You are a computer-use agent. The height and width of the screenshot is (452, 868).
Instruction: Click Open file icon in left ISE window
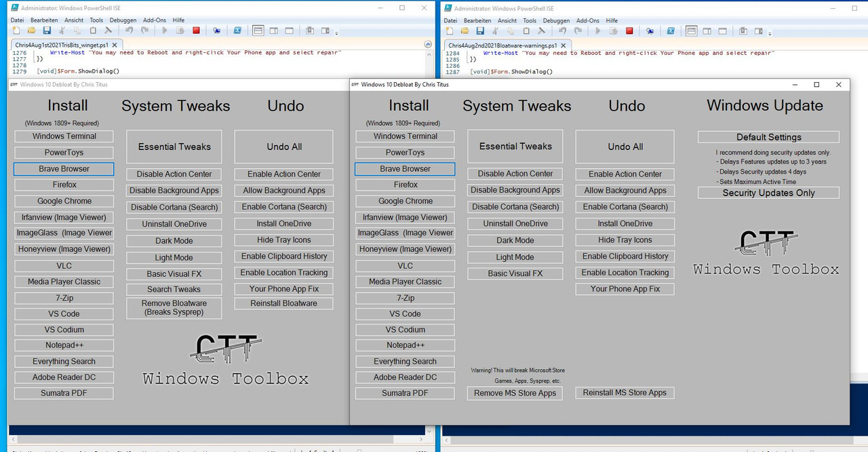(31, 31)
